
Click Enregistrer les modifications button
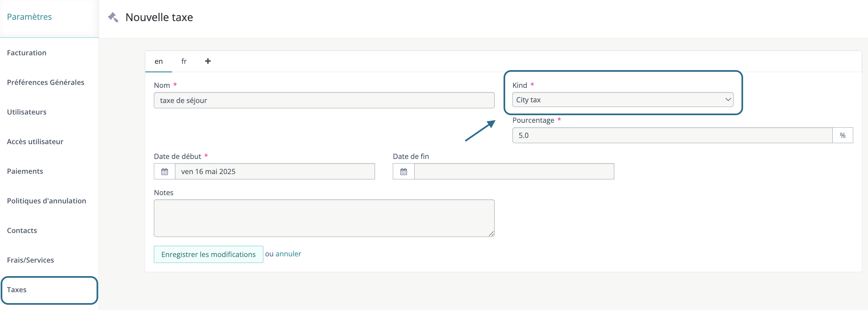[208, 254]
